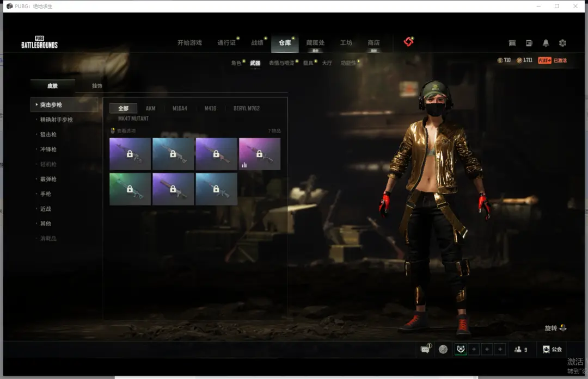
Task: Select 冲锋枪 category in sidebar
Action: [48, 149]
